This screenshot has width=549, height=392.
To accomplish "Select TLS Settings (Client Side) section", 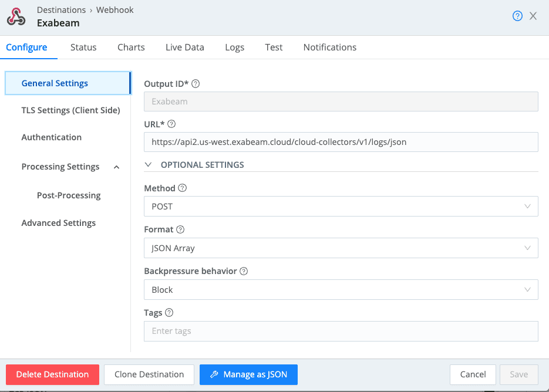I will coord(70,110).
